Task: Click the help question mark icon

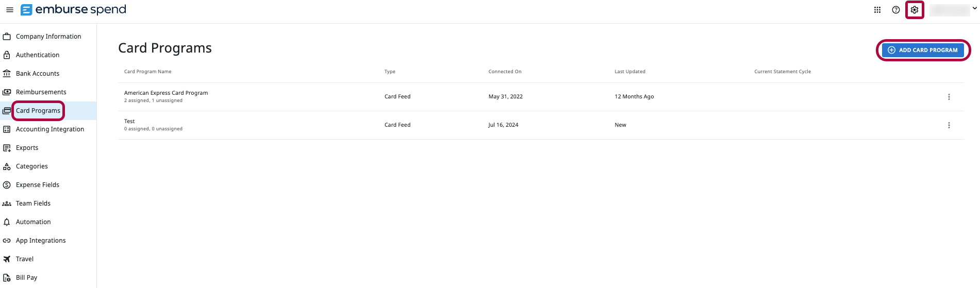Action: (x=896, y=10)
